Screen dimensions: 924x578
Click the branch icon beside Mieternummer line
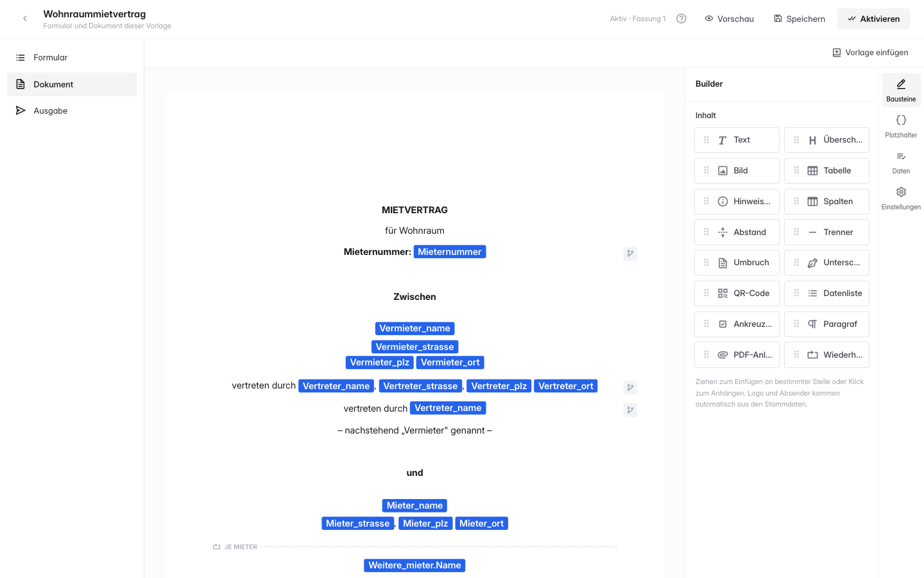click(x=630, y=253)
